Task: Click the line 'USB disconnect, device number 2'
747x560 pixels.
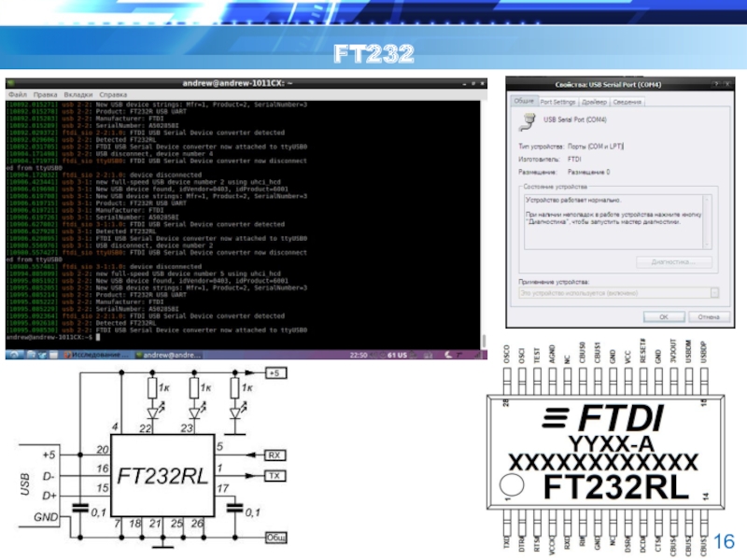Action: click(x=154, y=245)
